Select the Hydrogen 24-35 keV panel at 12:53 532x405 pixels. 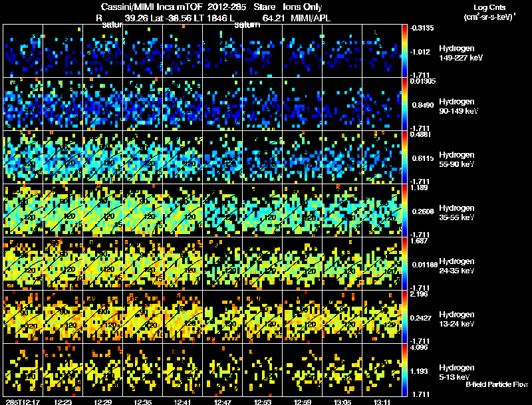262,264
